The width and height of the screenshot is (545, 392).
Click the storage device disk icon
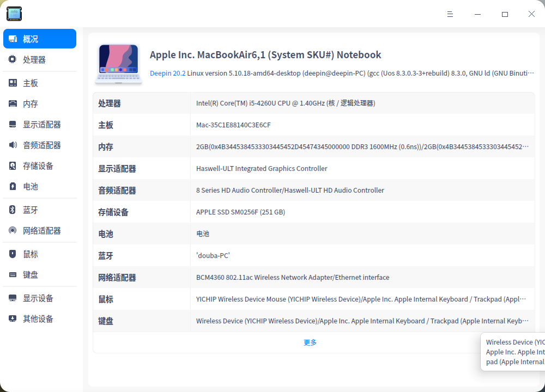(13, 166)
